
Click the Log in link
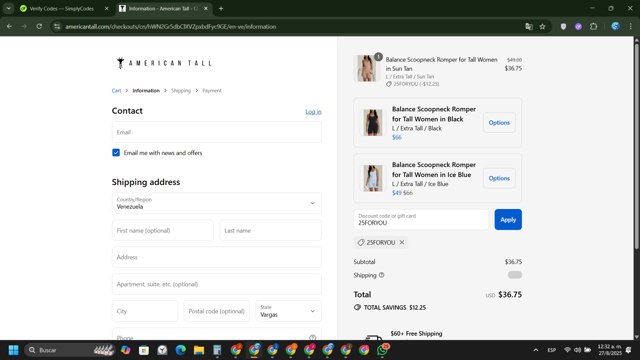pyautogui.click(x=313, y=111)
